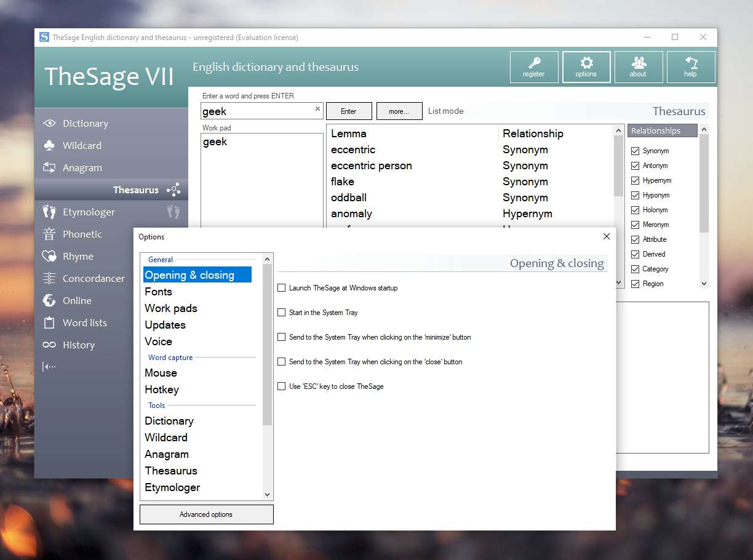Click the Wildcard club icon
The height and width of the screenshot is (560, 753).
point(49,146)
